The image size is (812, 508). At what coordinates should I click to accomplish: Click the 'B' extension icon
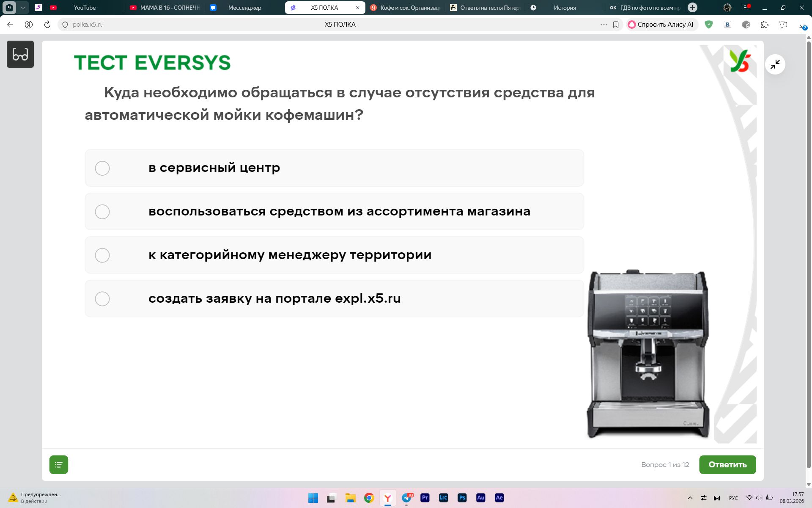coord(727,25)
